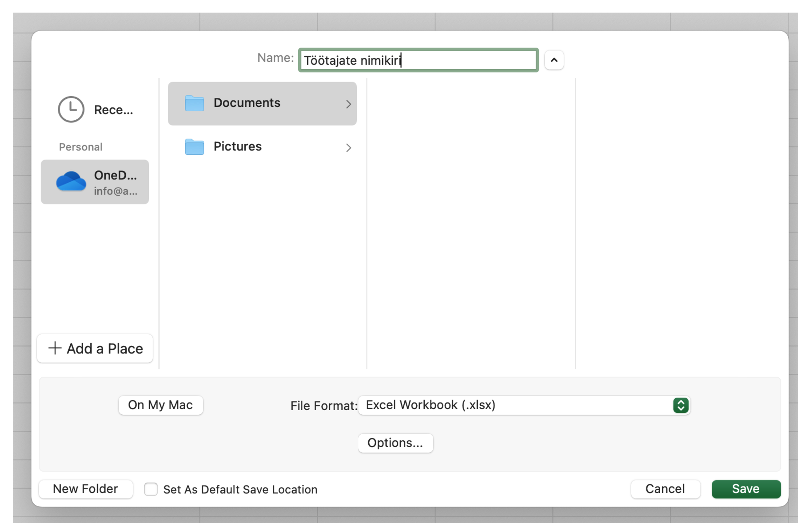Click the green File Format stepper arrows
The image size is (808, 532).
click(x=681, y=405)
